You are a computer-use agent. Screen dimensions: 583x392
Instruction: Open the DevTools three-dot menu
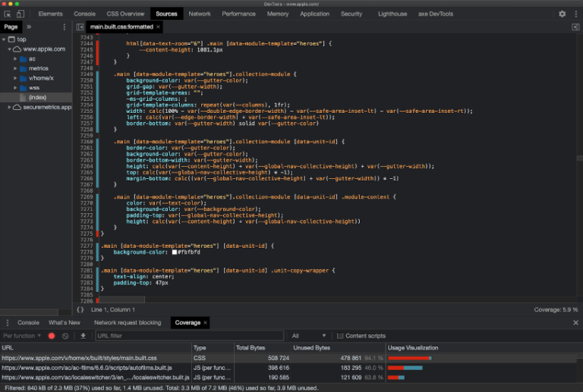(x=575, y=14)
